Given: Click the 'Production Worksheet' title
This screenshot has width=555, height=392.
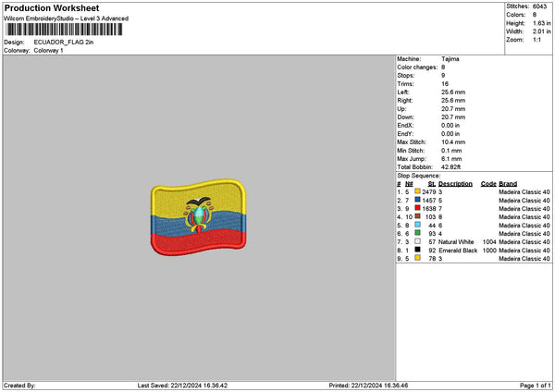Looking at the screenshot, I should pos(52,7).
